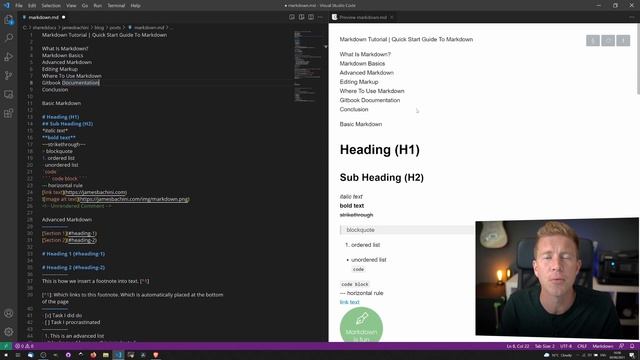This screenshot has width=640, height=360.
Task: Click the preview pane vertical scrollbar
Action: [x=638, y=59]
